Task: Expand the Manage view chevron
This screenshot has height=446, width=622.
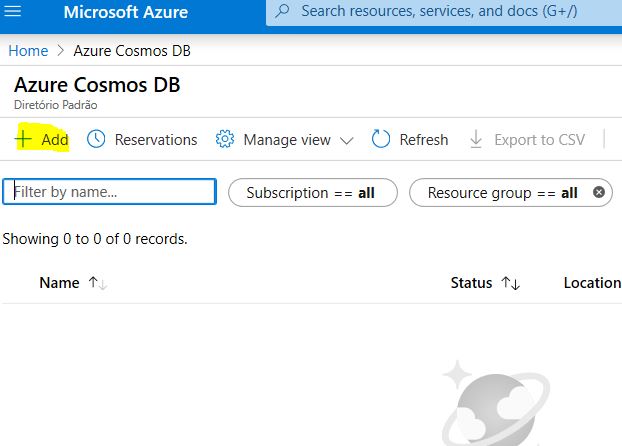Action: point(347,140)
